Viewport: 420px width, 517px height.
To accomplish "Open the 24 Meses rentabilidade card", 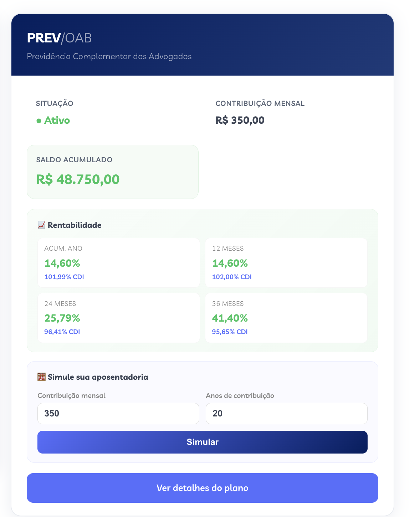I will (x=118, y=318).
